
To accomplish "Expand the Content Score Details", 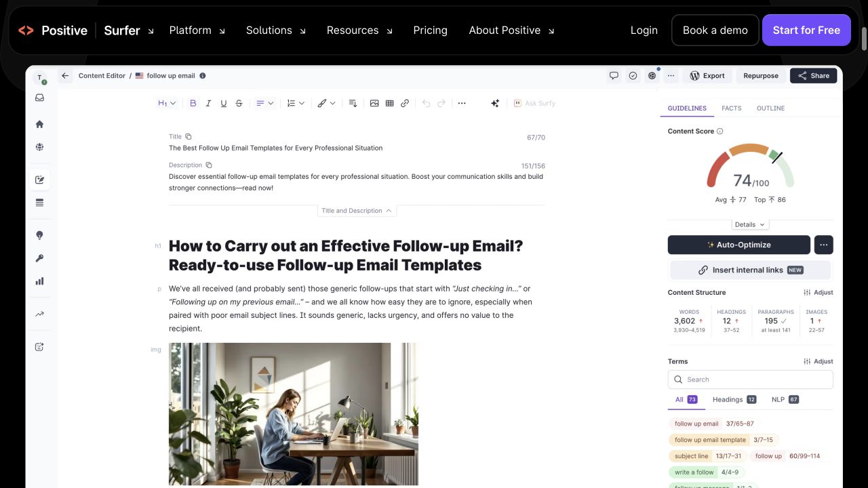I will [750, 224].
